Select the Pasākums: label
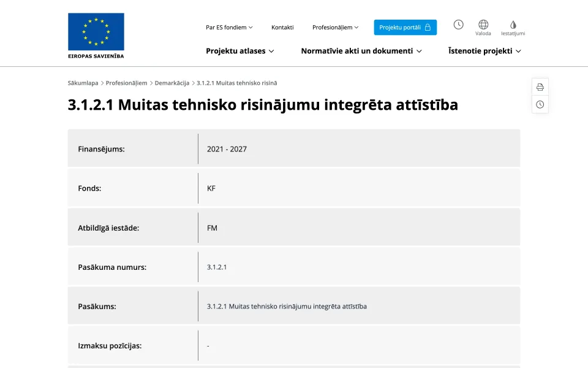588x368 pixels. [97, 307]
